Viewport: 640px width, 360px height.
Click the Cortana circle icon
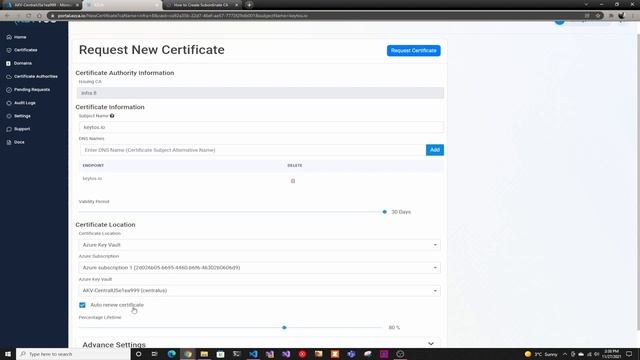click(x=138, y=354)
